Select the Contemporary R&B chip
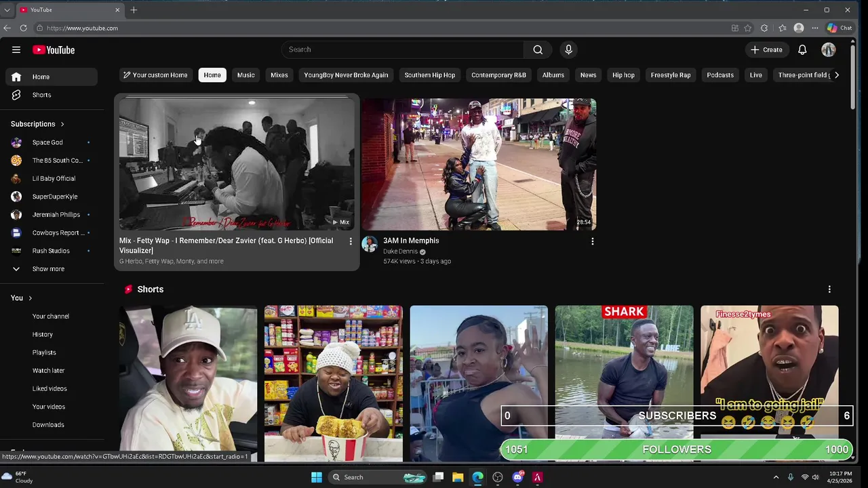The height and width of the screenshot is (488, 868). (498, 75)
